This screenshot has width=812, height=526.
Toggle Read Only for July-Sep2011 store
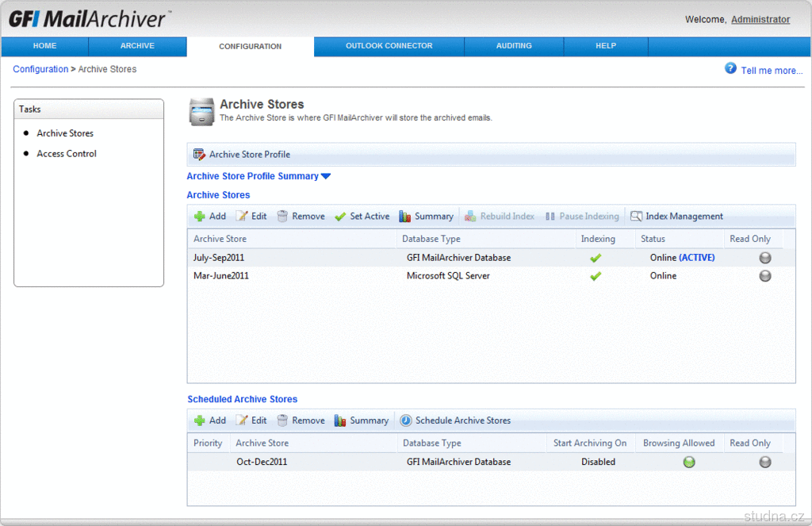[x=765, y=258]
